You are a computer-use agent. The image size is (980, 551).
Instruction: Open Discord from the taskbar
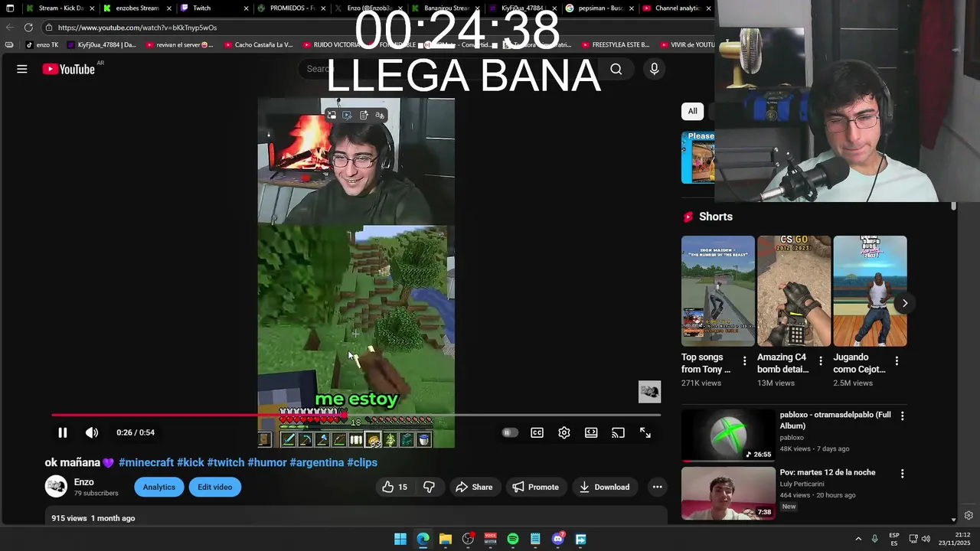558,539
